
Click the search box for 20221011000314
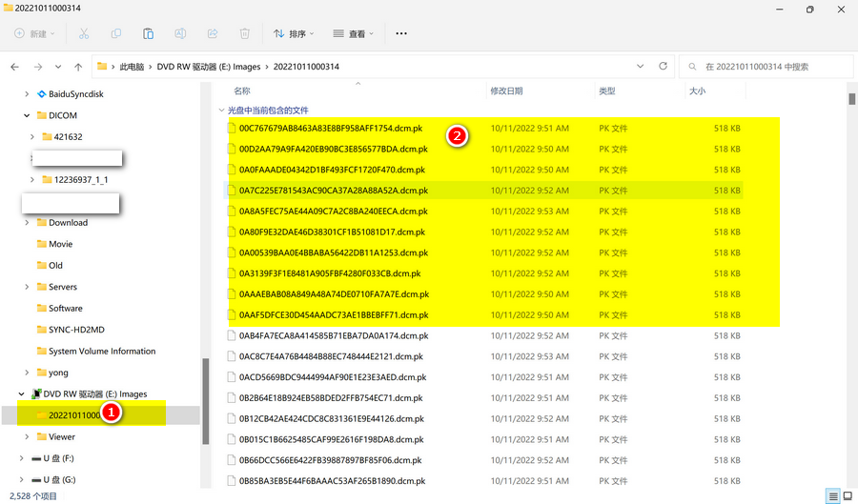pyautogui.click(x=766, y=67)
